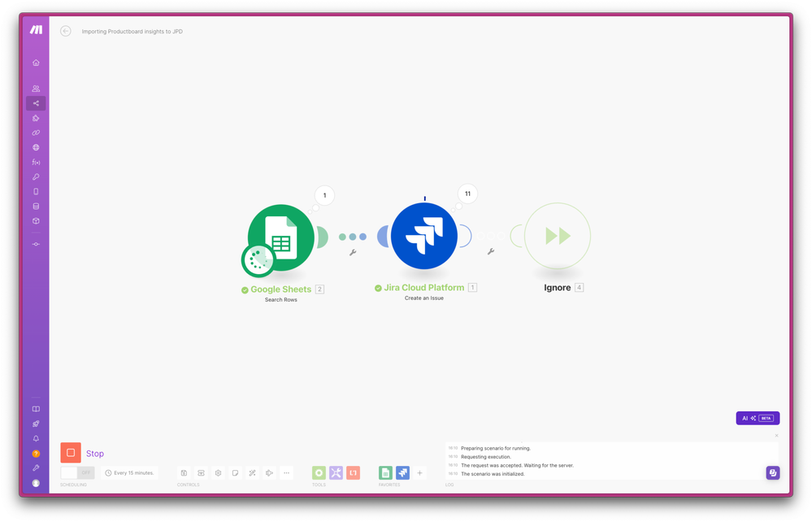Click the Save scenario (floppy disk) control
Image resolution: width=812 pixels, height=522 pixels.
click(x=184, y=472)
